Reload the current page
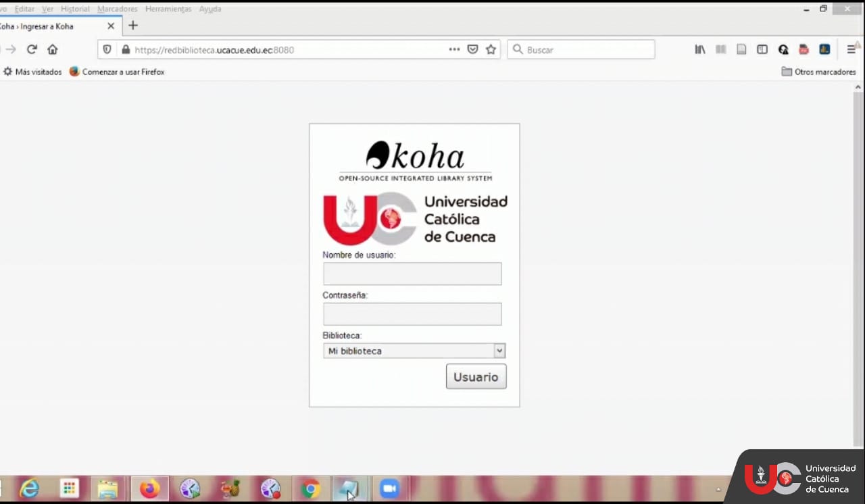The image size is (865, 504). (31, 49)
